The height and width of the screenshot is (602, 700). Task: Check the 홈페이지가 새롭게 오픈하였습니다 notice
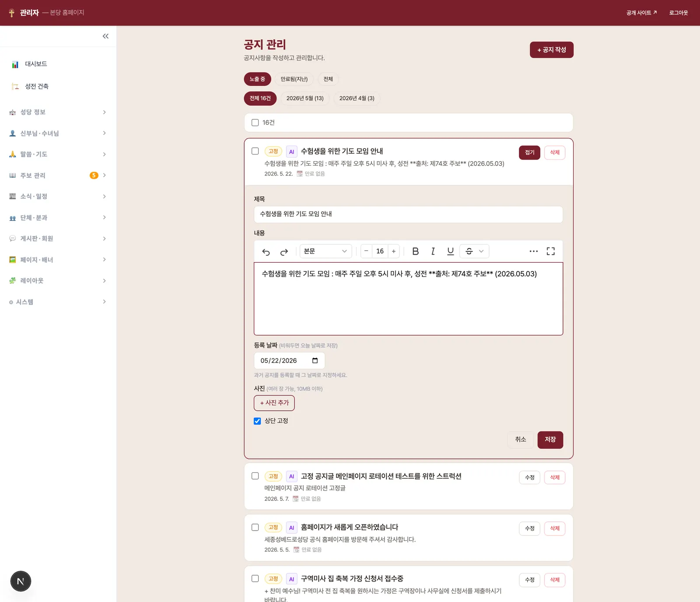tap(255, 528)
